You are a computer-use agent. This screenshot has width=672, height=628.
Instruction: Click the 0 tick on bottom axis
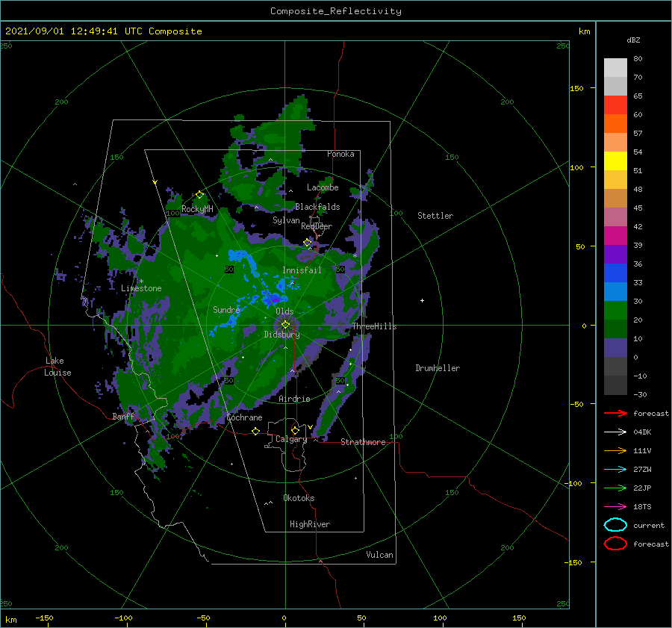click(284, 618)
